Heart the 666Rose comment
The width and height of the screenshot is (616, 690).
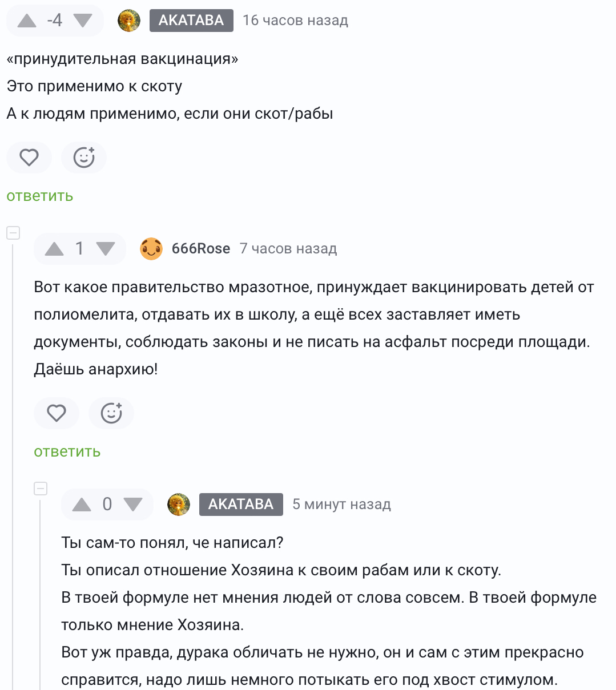[x=57, y=413]
